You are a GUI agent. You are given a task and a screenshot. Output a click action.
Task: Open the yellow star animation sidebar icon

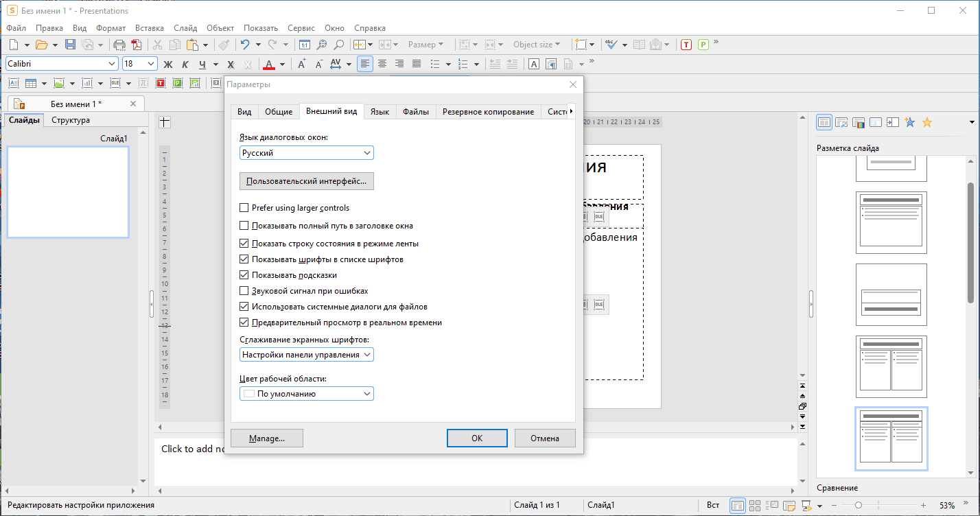[x=927, y=123]
